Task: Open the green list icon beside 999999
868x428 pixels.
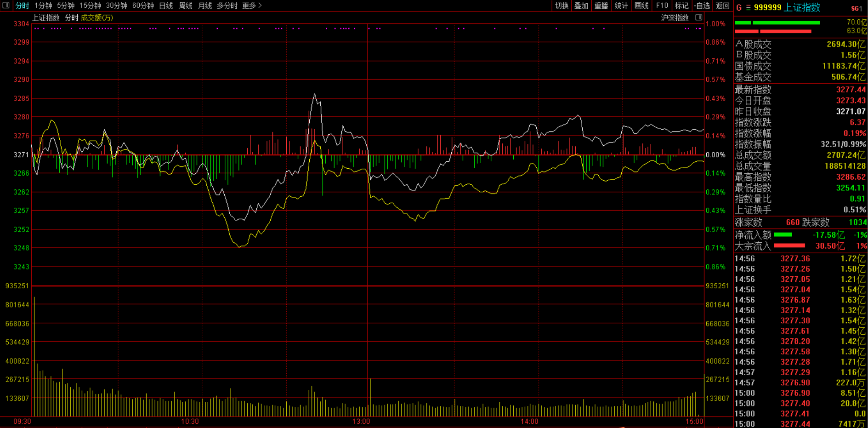Action: (x=748, y=8)
